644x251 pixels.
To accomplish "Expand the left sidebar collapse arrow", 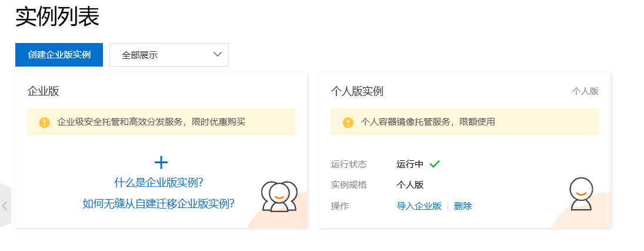I will (x=5, y=206).
